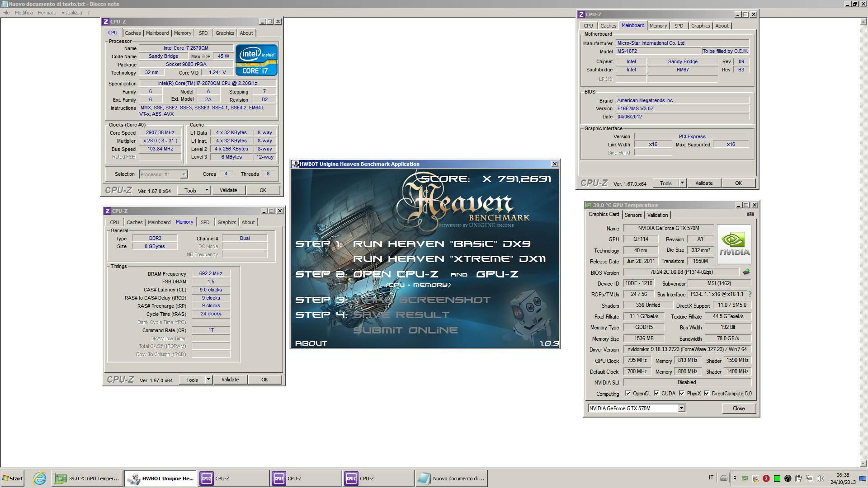Open the Modifica menu in Notepad
This screenshot has width=868, height=488.
[x=24, y=13]
